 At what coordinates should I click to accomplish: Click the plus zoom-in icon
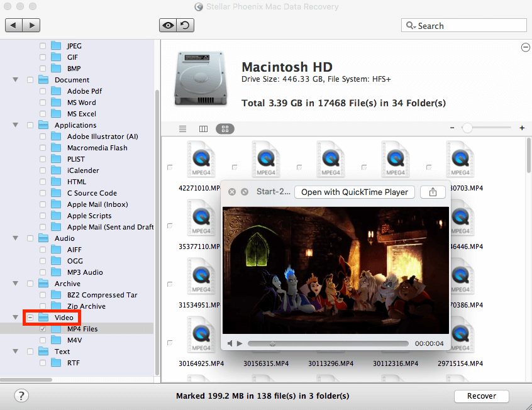522,128
